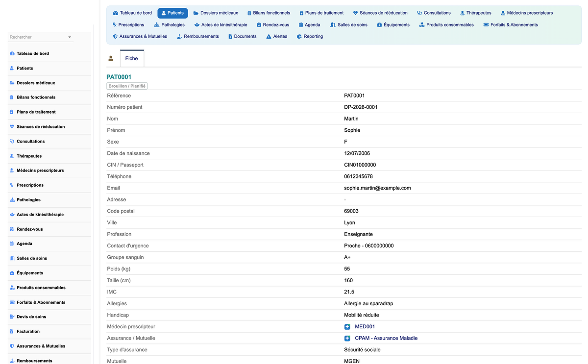This screenshot has width=588, height=364.
Task: Open Patients in top menu
Action: pos(172,13)
